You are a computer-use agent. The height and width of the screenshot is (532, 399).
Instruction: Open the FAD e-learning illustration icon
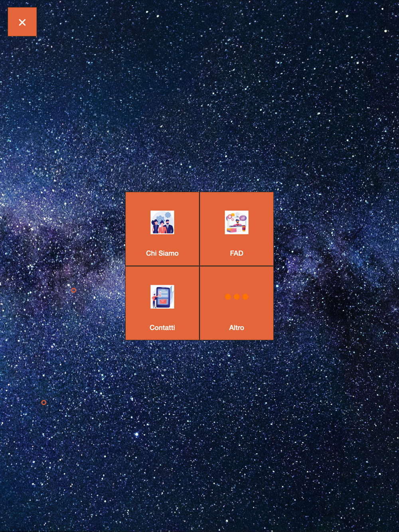tap(237, 223)
